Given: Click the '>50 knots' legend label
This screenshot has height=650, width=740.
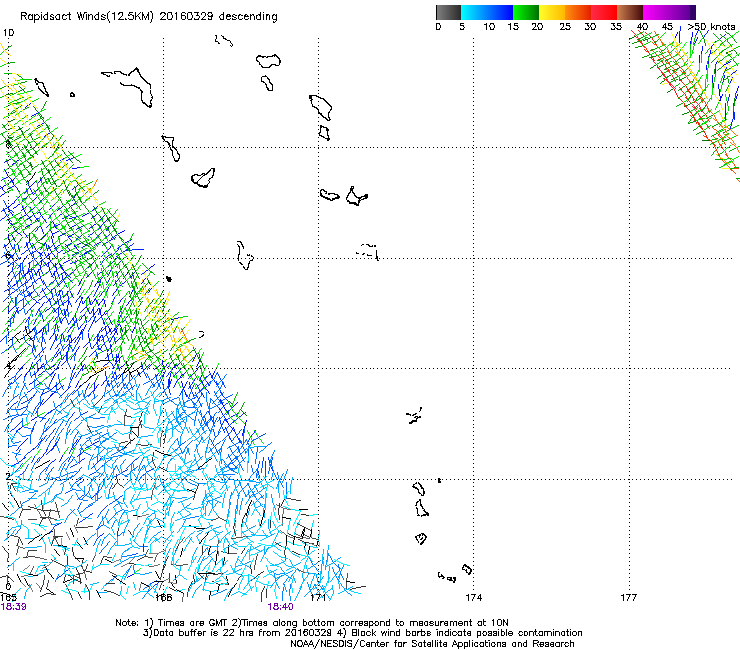Looking at the screenshot, I should tap(711, 27).
